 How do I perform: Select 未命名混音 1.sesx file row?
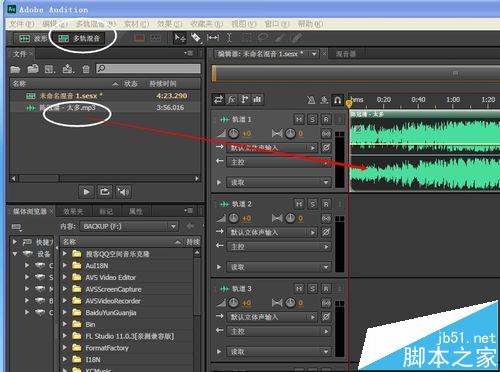click(x=105, y=96)
